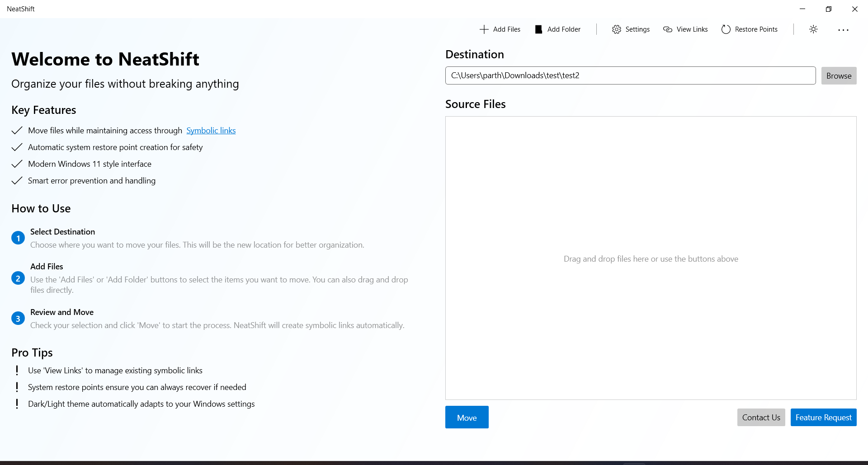Click the 'Add Files' step heading

[47, 267]
